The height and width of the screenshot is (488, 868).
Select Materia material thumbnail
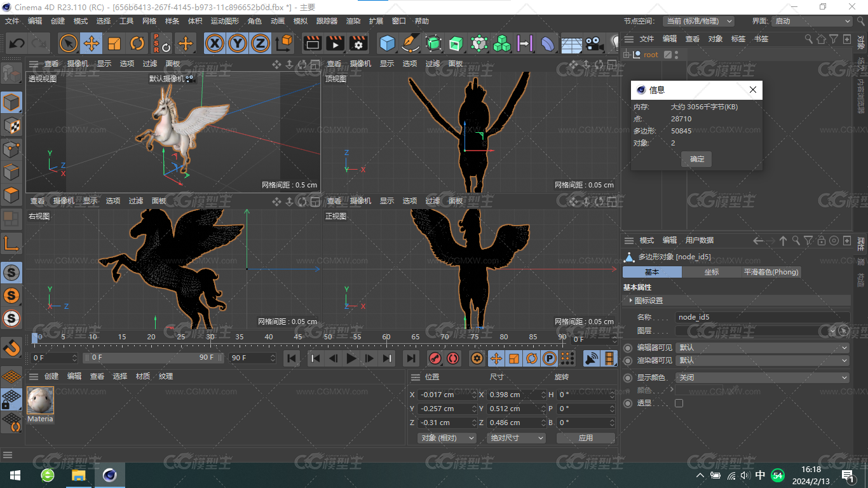click(x=40, y=400)
